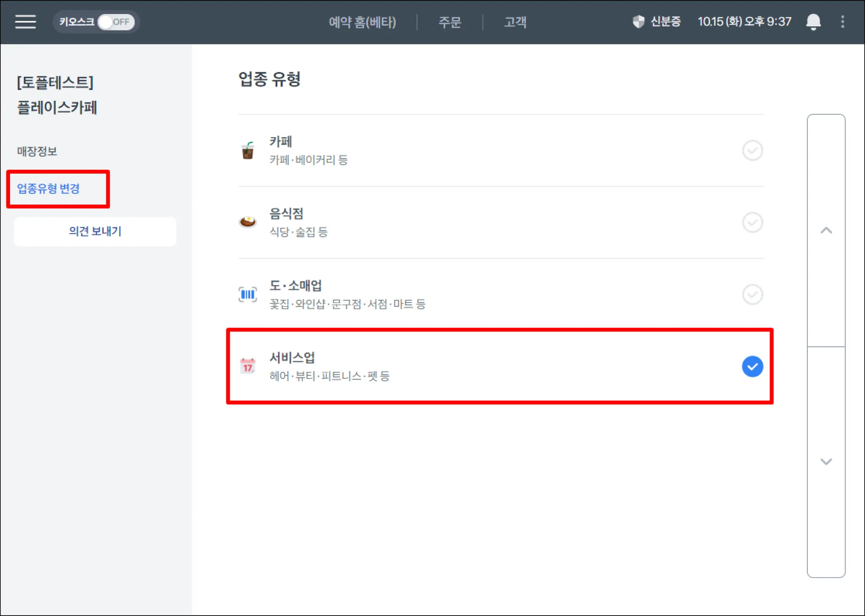Go to the 고객 tab
The image size is (865, 616).
(515, 22)
